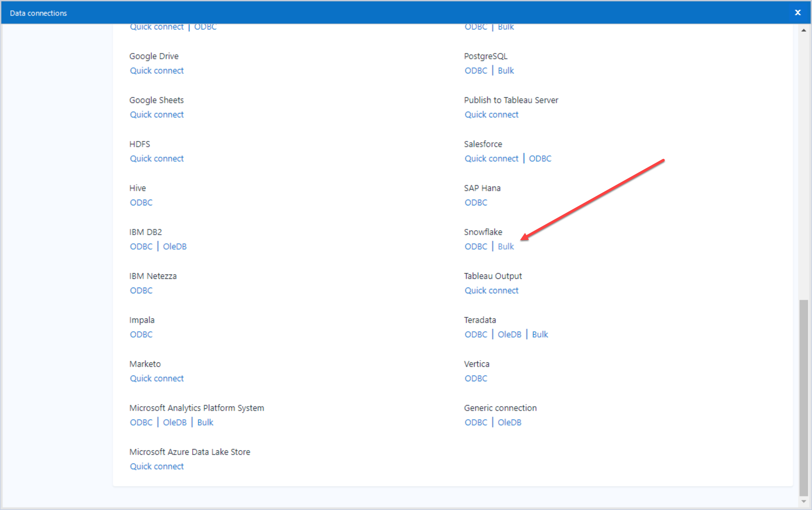Select Quick connect under Marketo
Image resolution: width=812 pixels, height=510 pixels.
pyautogui.click(x=156, y=378)
